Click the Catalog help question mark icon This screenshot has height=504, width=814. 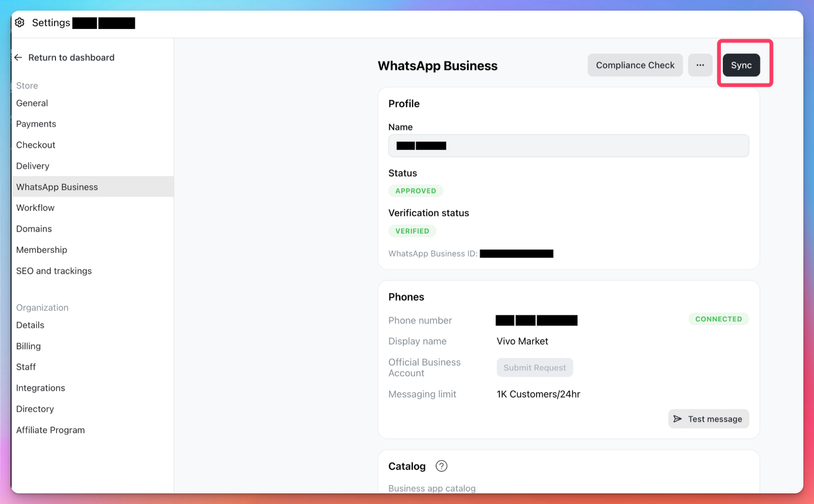[441, 466]
